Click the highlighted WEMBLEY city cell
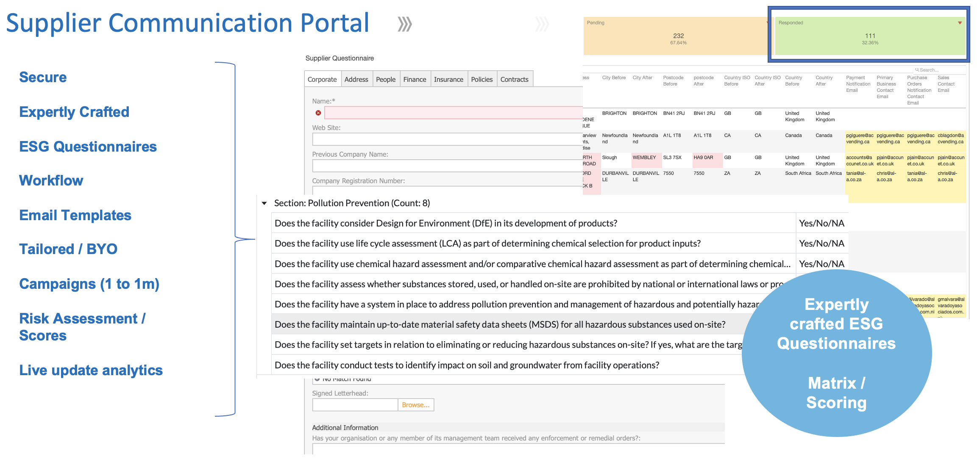Screen dimensions: 980x459 click(x=646, y=160)
